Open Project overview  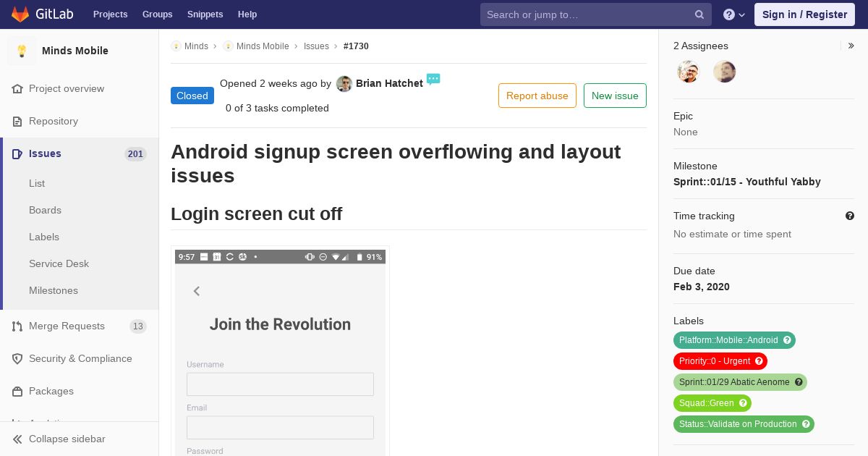[67, 88]
